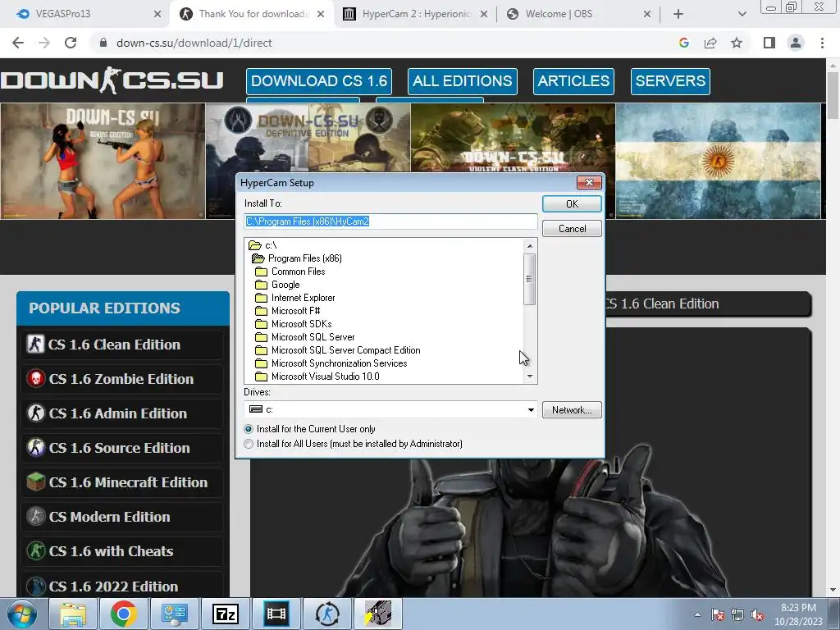The image size is (840, 630).
Task: Open a new browser tab
Action: (x=678, y=14)
